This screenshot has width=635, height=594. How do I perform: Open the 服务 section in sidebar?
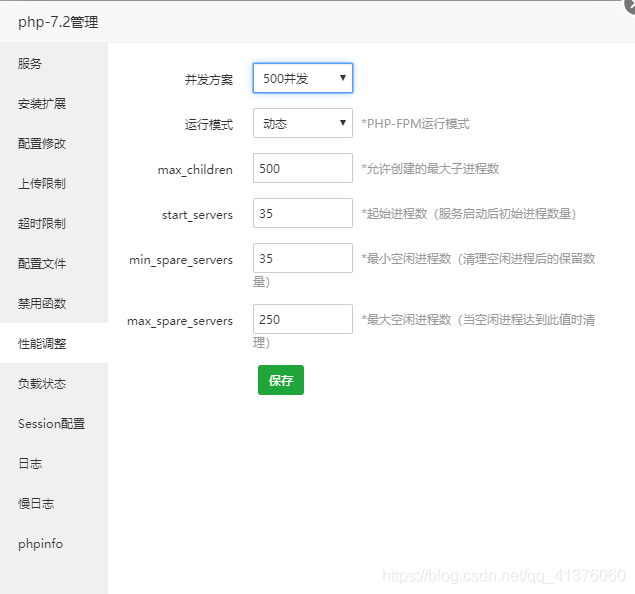tap(54, 64)
